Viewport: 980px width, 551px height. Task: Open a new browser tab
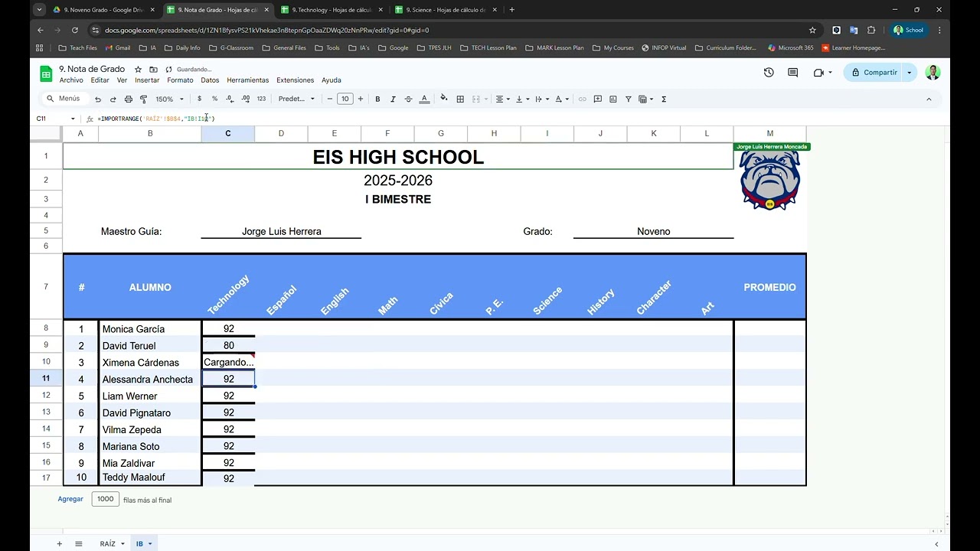(x=511, y=10)
